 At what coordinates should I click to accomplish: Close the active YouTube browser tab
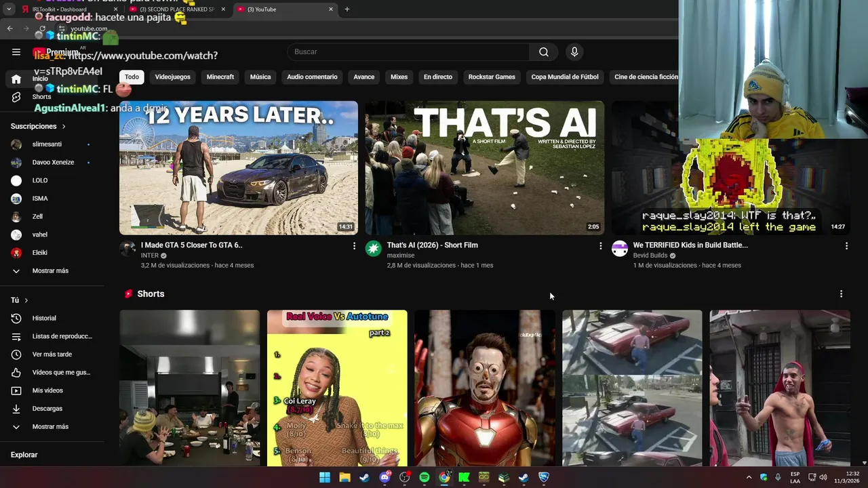coord(331,9)
